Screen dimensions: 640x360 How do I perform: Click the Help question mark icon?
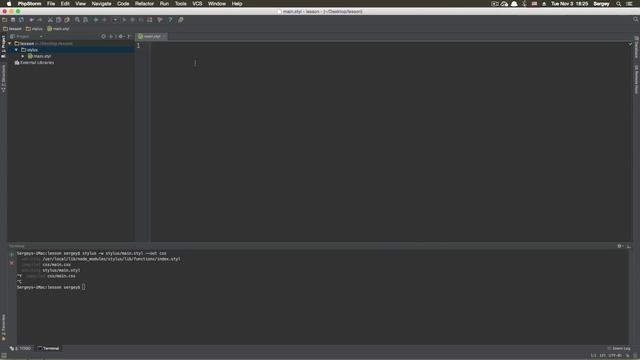click(170, 20)
